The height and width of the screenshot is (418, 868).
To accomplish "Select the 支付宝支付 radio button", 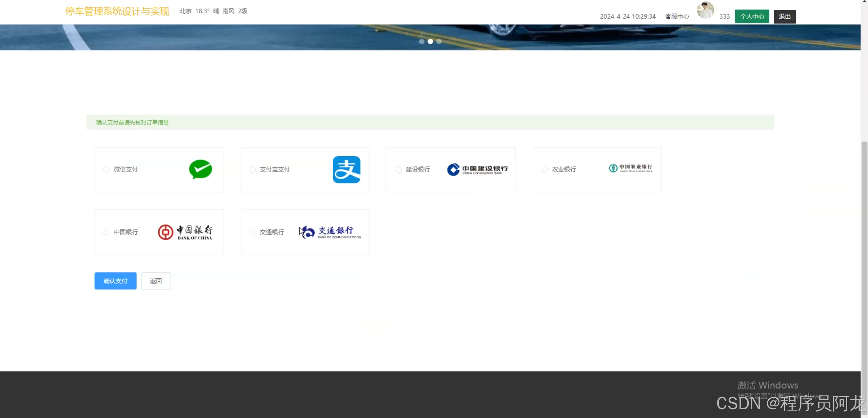I will 252,170.
